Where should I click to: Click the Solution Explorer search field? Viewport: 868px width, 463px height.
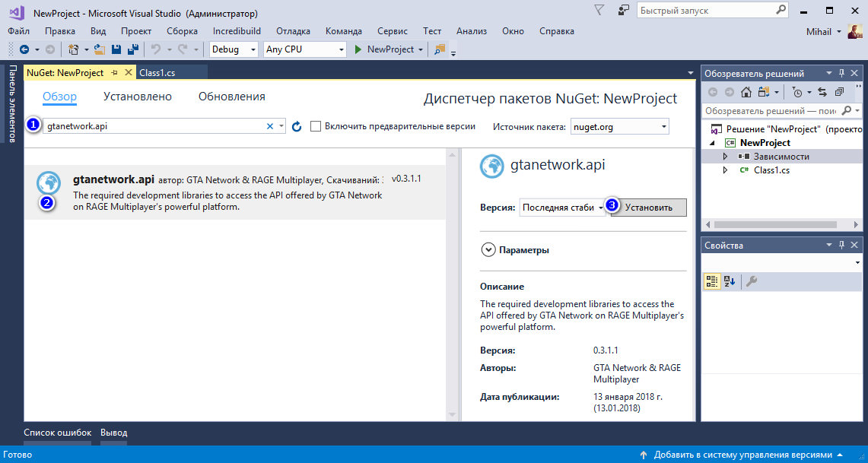point(771,111)
